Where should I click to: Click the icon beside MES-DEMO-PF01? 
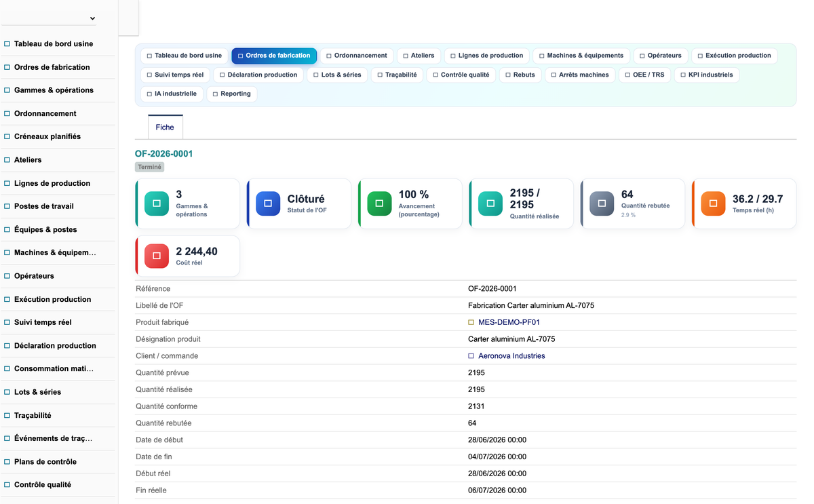(471, 322)
